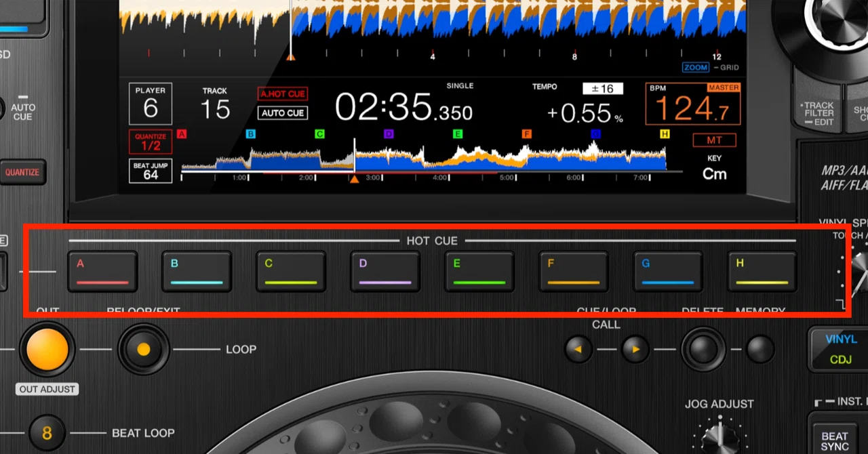Viewport: 868px width, 454px height.
Task: Click the orange Loop Out button
Action: pos(47,349)
